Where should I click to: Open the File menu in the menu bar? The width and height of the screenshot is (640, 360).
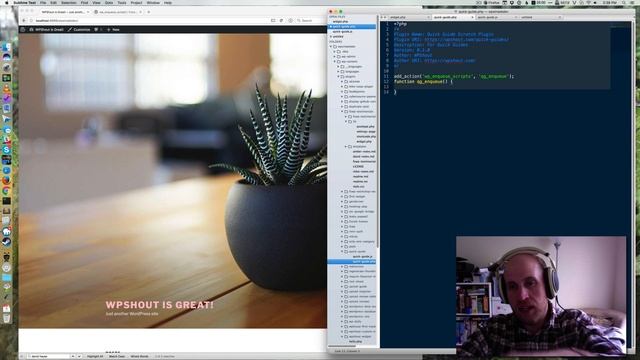43,2
